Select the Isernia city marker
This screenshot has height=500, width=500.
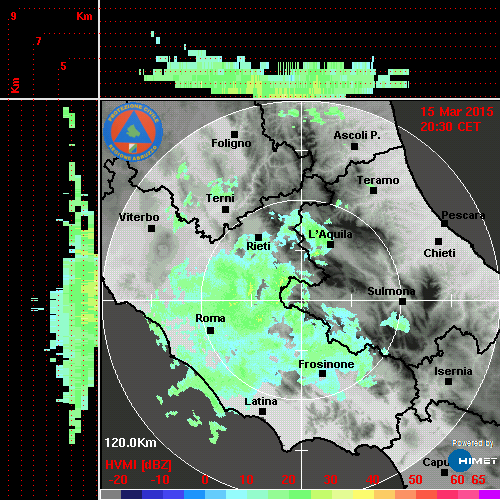448,381
